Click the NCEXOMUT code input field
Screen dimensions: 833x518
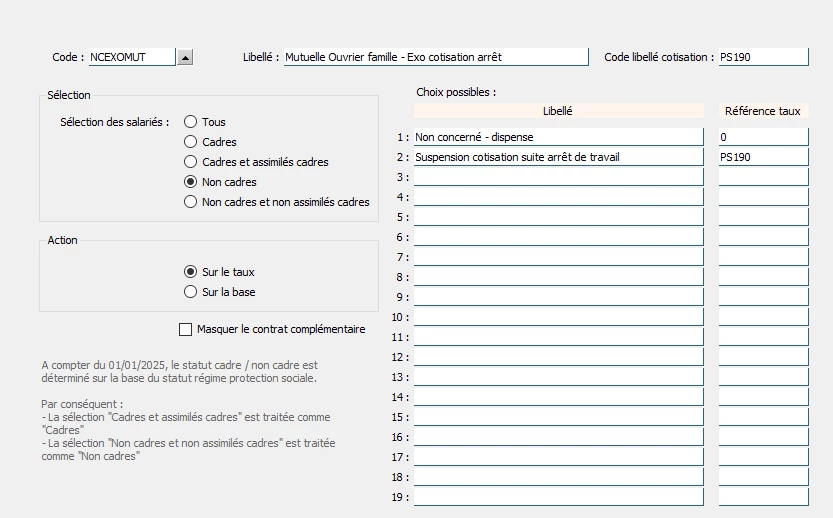tap(132, 57)
